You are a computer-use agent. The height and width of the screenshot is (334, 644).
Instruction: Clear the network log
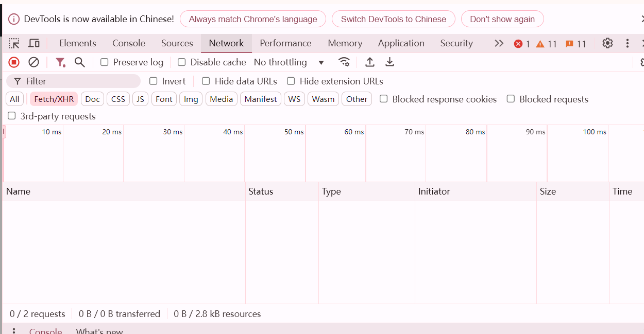pos(33,62)
